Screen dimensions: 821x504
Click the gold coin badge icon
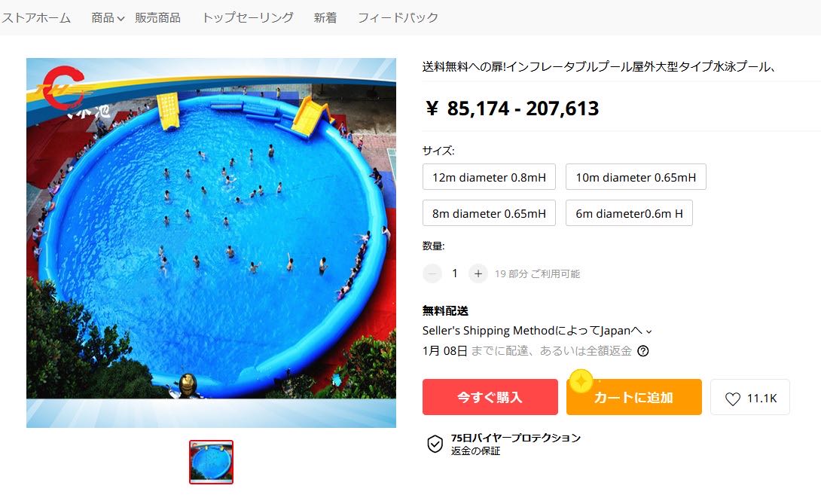pos(581,381)
